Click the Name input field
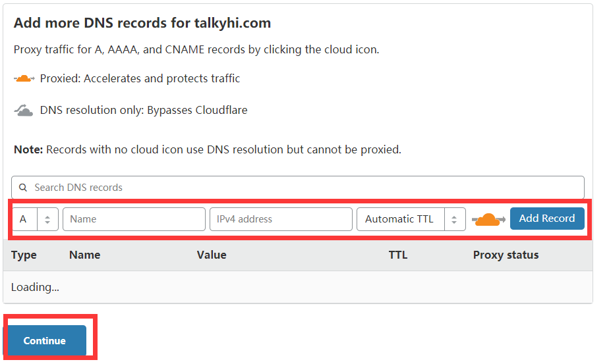609x364 pixels. pyautogui.click(x=134, y=219)
